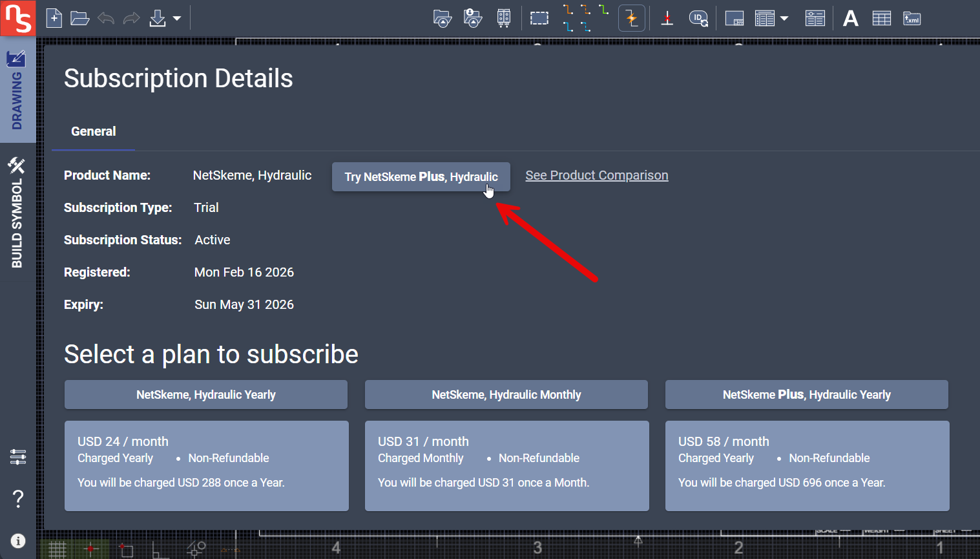
Task: Open the parts list table icon
Action: coord(765,18)
